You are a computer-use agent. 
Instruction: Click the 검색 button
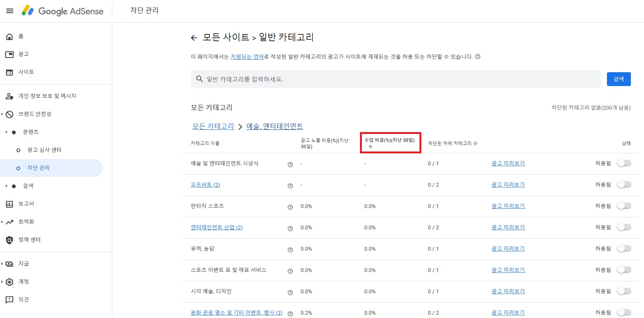coord(619,79)
